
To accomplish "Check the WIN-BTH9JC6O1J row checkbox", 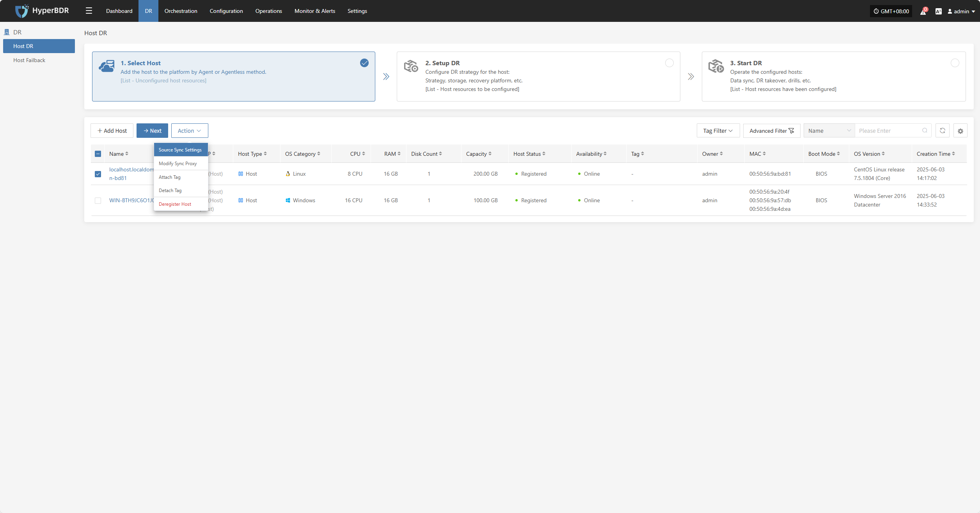I will [x=98, y=200].
